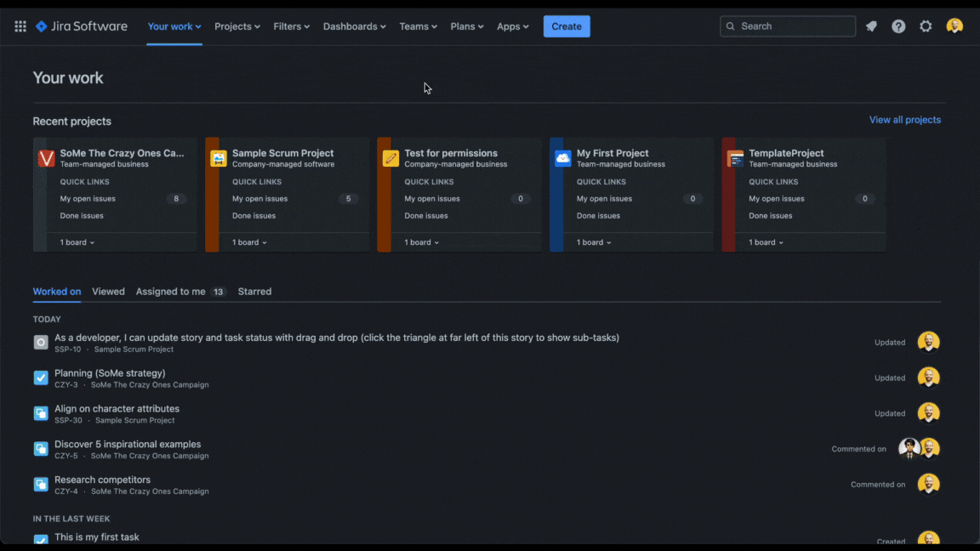Screen dimensions: 980x551
Task: Open the My First Project title
Action: (612, 153)
